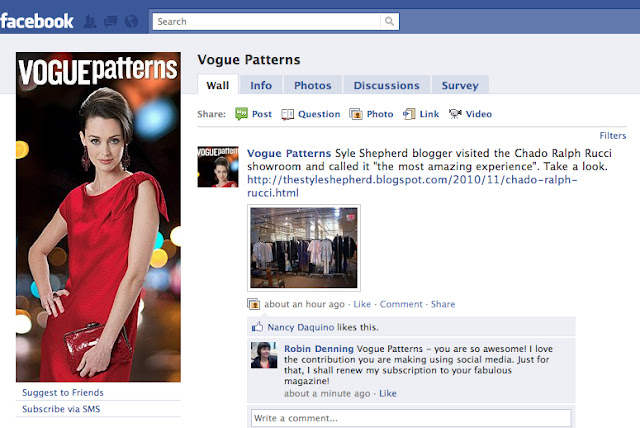Switch to the Info tab
Viewport: 640px width, 428px height.
(261, 85)
